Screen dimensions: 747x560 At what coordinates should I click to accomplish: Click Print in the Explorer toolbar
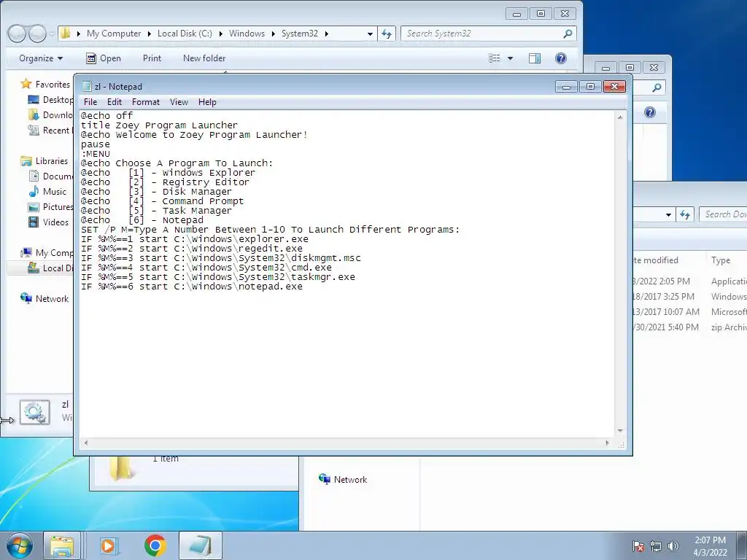click(152, 58)
